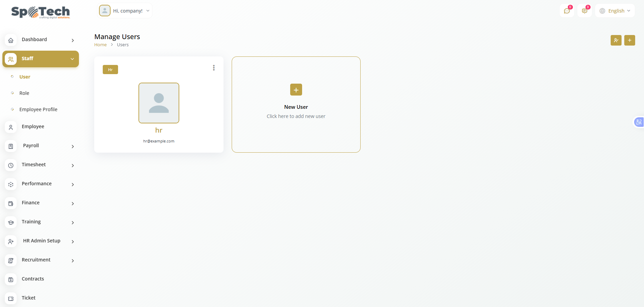Open the English language dropdown

(x=615, y=11)
